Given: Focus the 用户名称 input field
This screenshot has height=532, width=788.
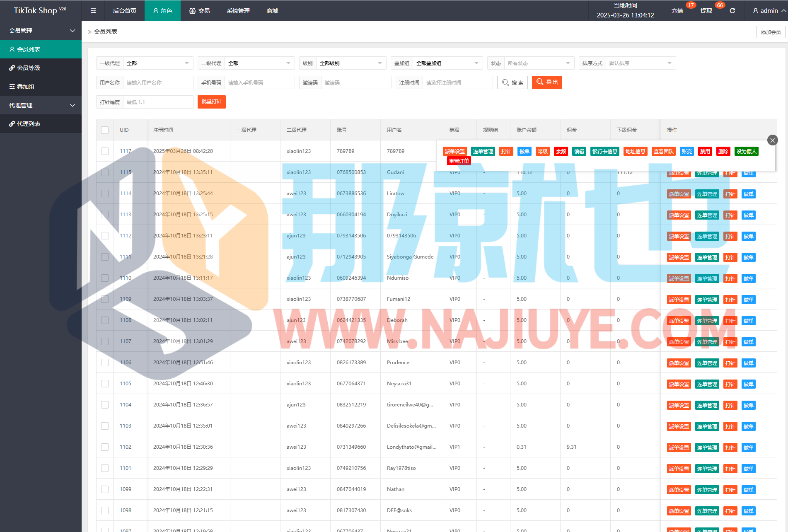Looking at the screenshot, I should pos(158,83).
